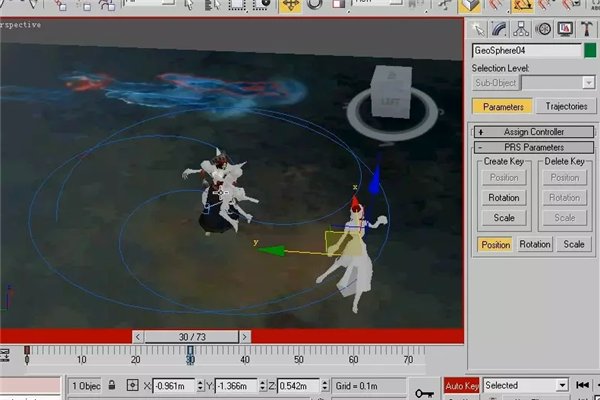Click Rotation under Create Key
Viewport: 600px width, 400px height.
pyautogui.click(x=504, y=198)
